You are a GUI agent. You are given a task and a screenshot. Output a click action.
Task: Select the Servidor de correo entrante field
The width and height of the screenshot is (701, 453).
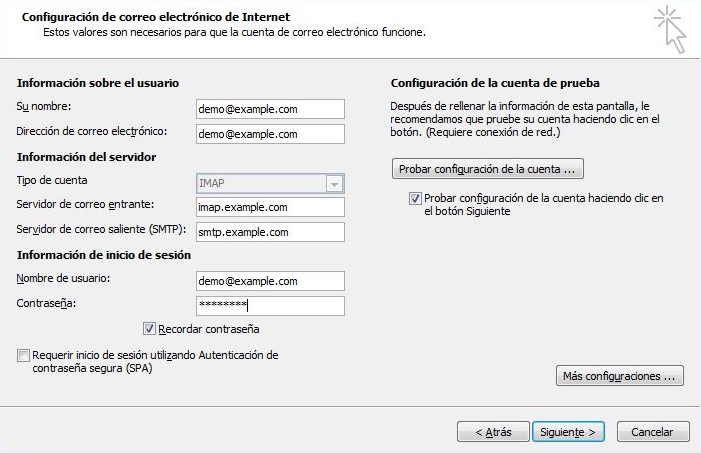[270, 207]
